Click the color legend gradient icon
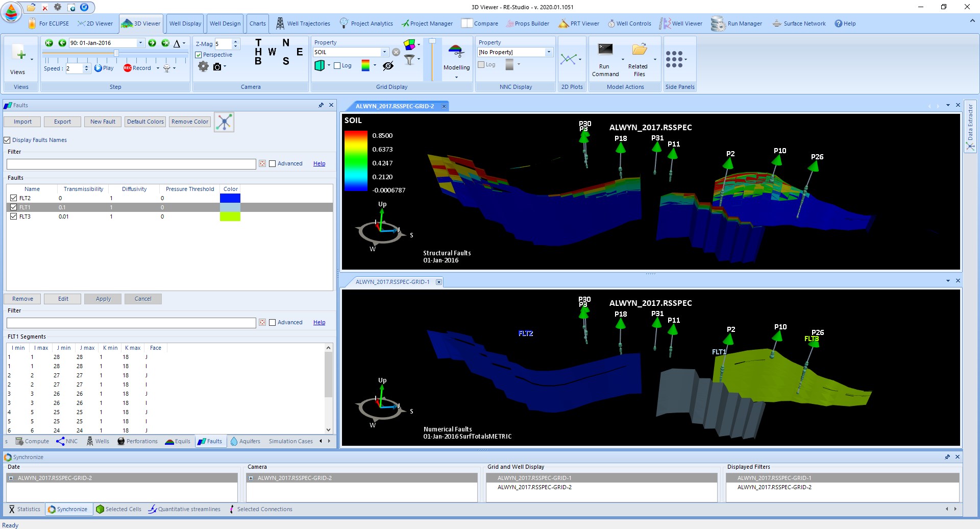Screen dimensions: 980x529 point(365,65)
